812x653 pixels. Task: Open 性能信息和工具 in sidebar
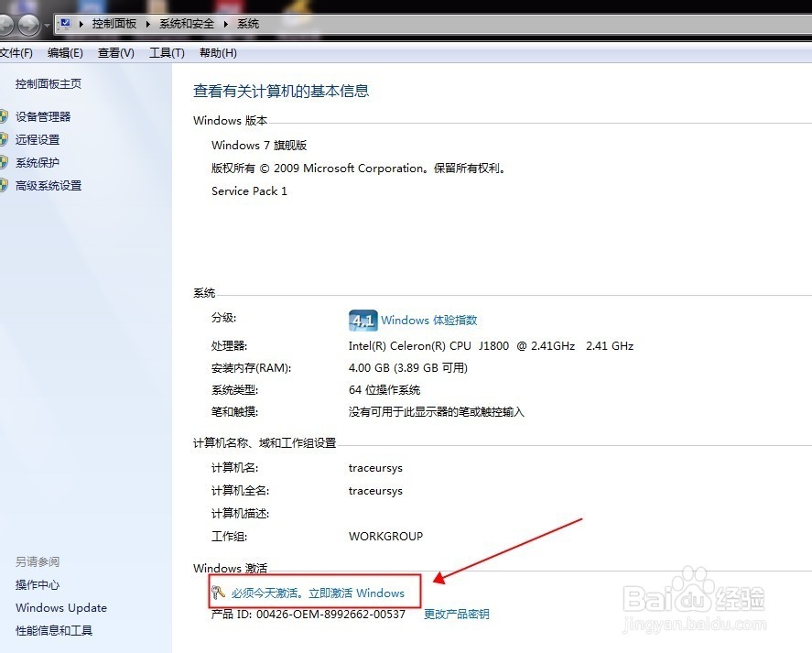pyautogui.click(x=54, y=631)
